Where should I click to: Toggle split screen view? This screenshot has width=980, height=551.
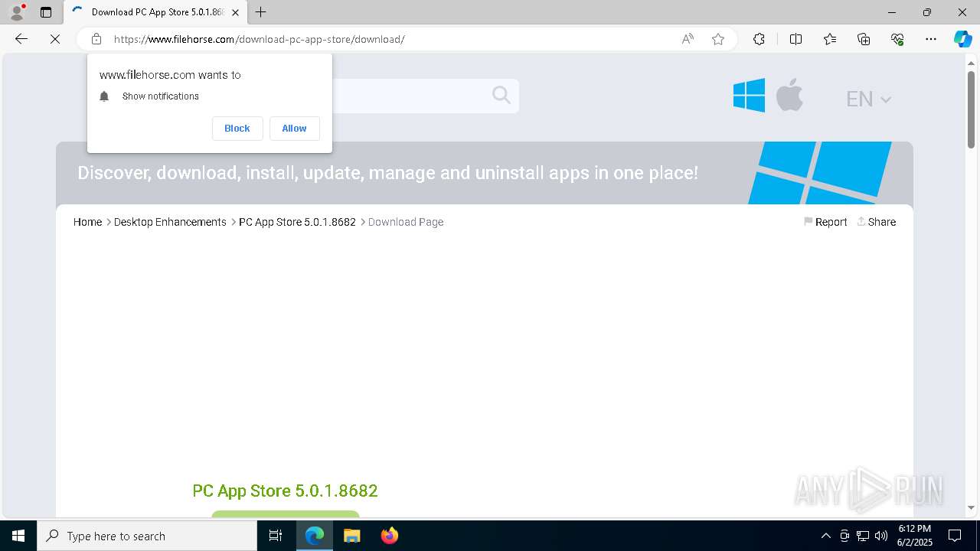point(795,39)
